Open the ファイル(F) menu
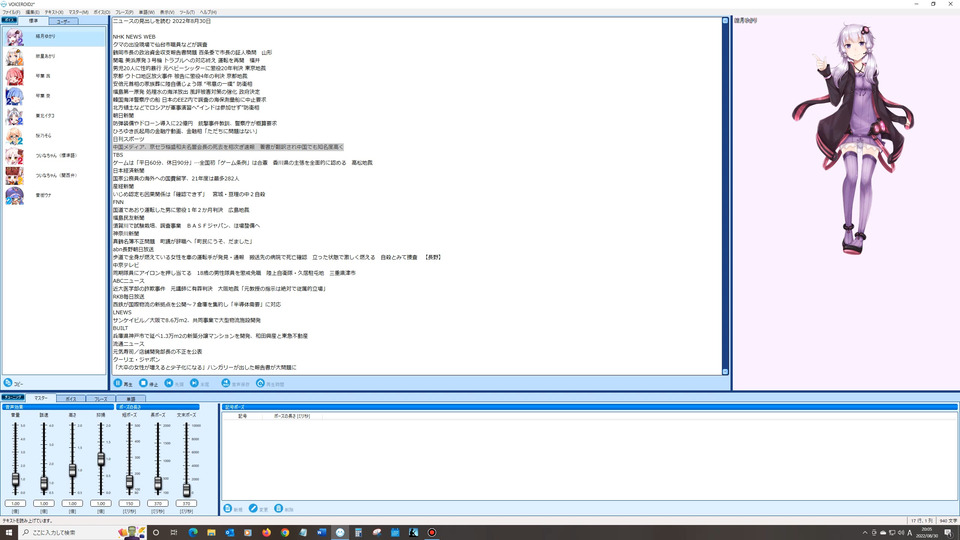The width and height of the screenshot is (960, 540). (11, 12)
